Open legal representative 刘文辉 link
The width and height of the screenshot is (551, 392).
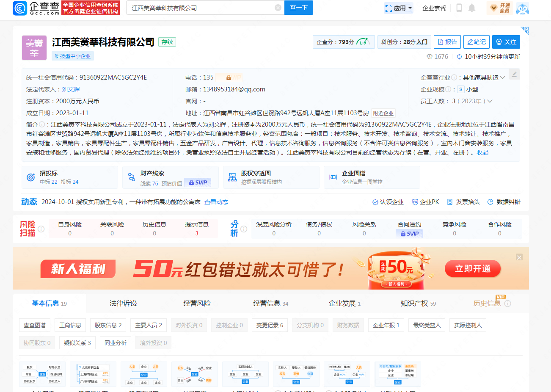click(71, 89)
